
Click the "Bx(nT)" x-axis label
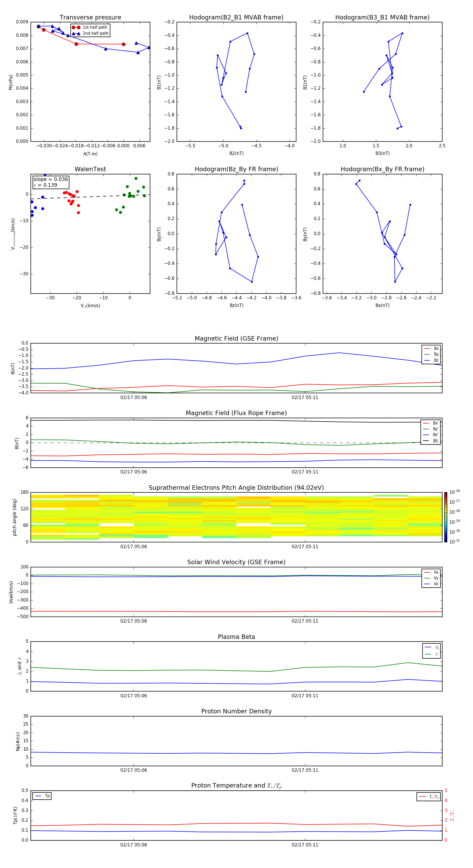click(382, 305)
